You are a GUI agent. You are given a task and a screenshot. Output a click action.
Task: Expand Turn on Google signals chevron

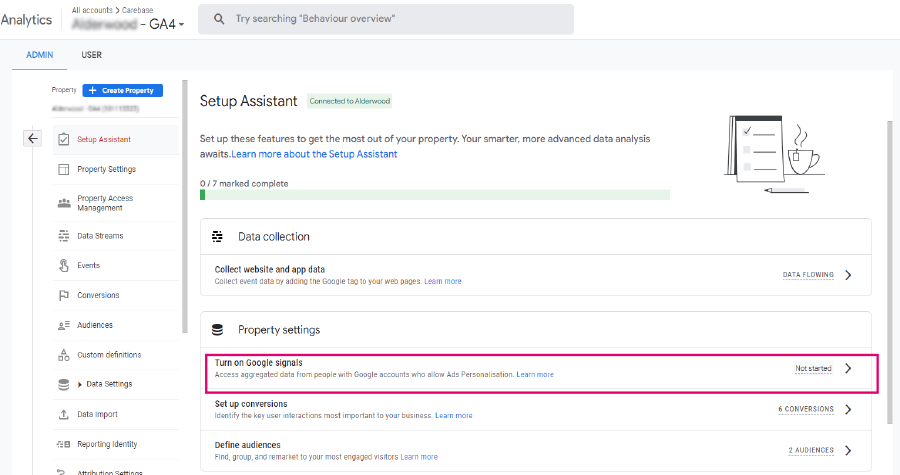[848, 368]
